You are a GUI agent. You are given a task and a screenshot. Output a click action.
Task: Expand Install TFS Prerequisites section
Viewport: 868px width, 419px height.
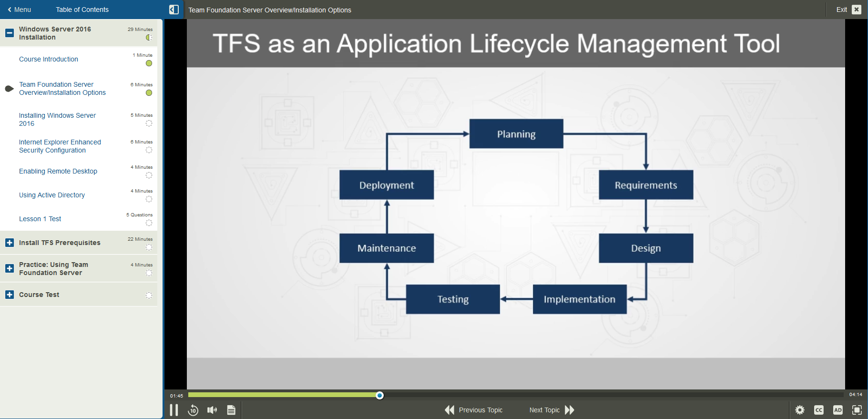[10, 243]
